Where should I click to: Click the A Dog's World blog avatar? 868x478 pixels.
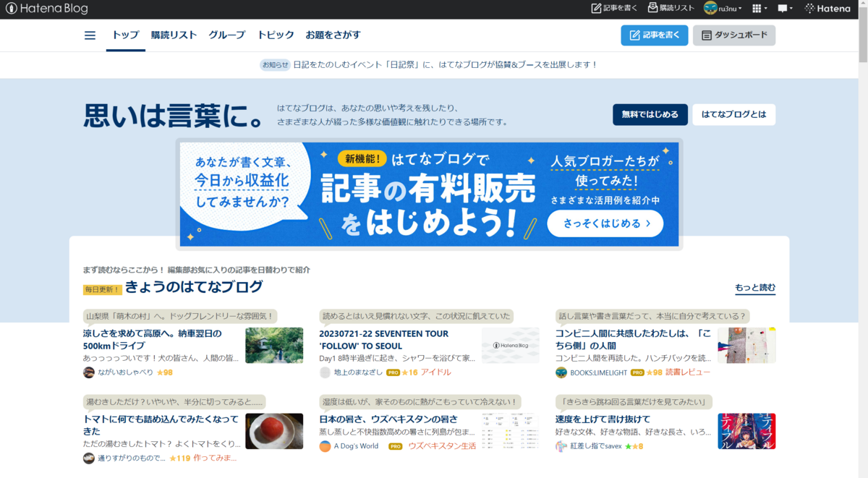[x=325, y=446]
